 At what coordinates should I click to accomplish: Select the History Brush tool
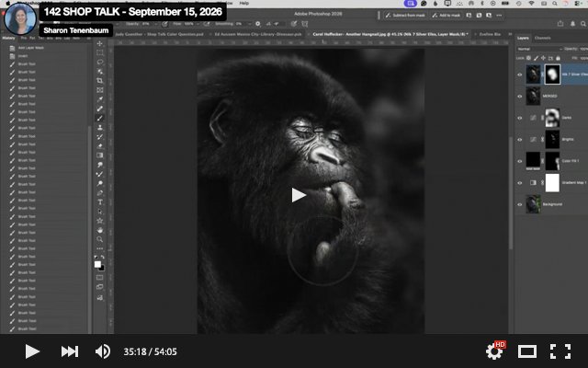tap(100, 137)
